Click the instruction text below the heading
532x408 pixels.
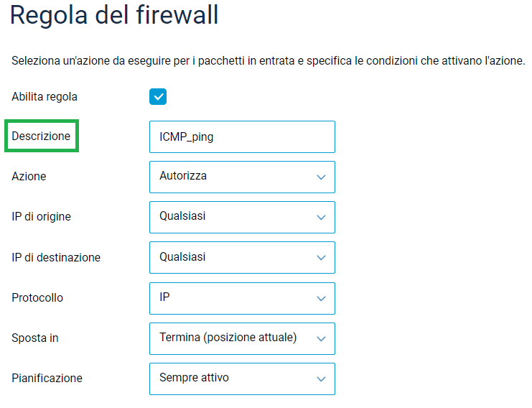(269, 61)
